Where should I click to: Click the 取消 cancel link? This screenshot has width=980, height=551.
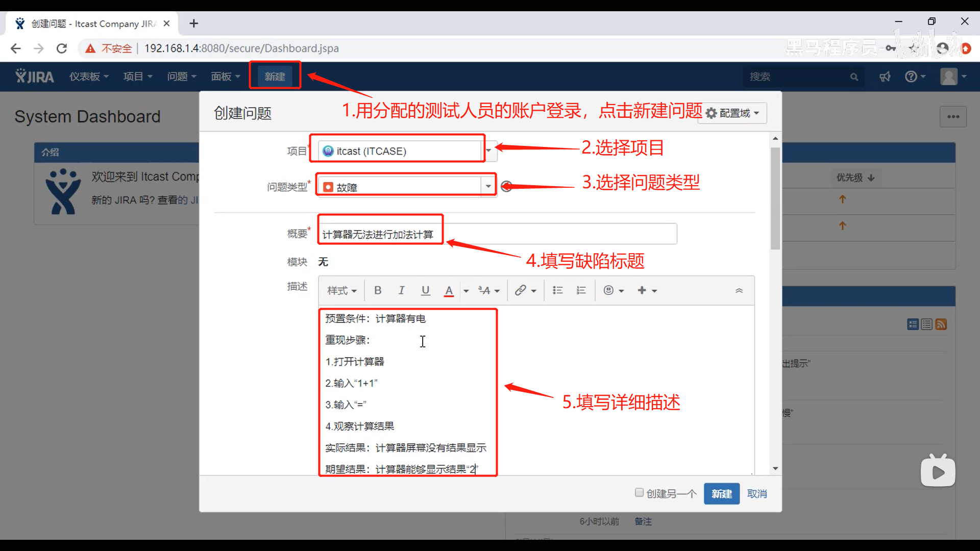coord(757,494)
